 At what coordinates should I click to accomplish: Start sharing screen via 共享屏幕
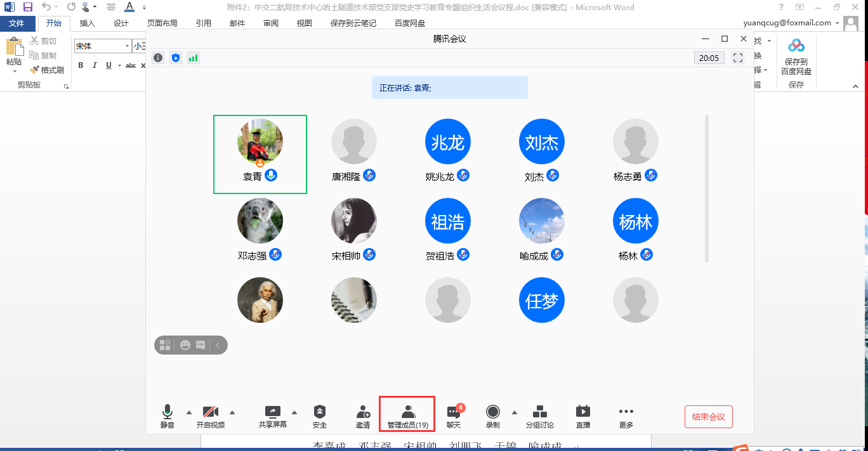[273, 416]
